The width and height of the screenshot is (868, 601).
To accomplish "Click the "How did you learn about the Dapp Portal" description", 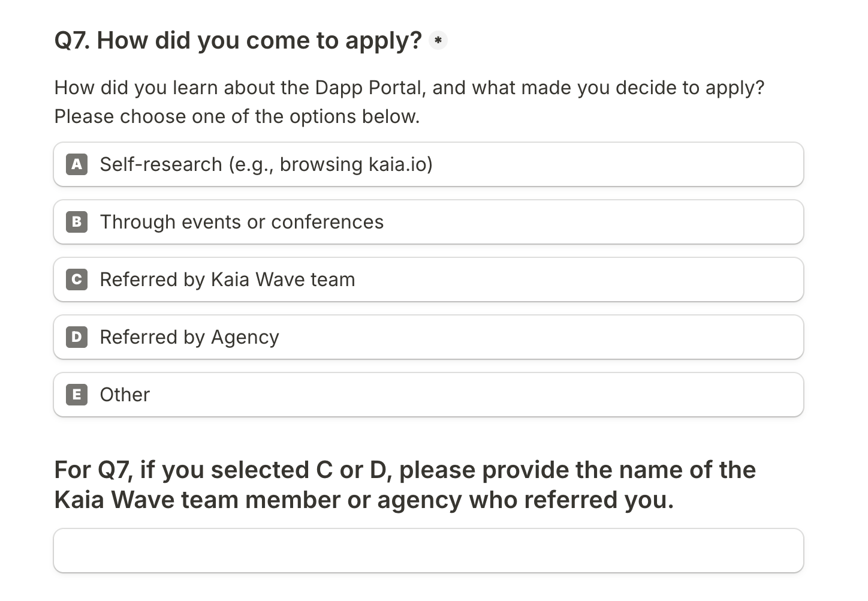I will [409, 88].
